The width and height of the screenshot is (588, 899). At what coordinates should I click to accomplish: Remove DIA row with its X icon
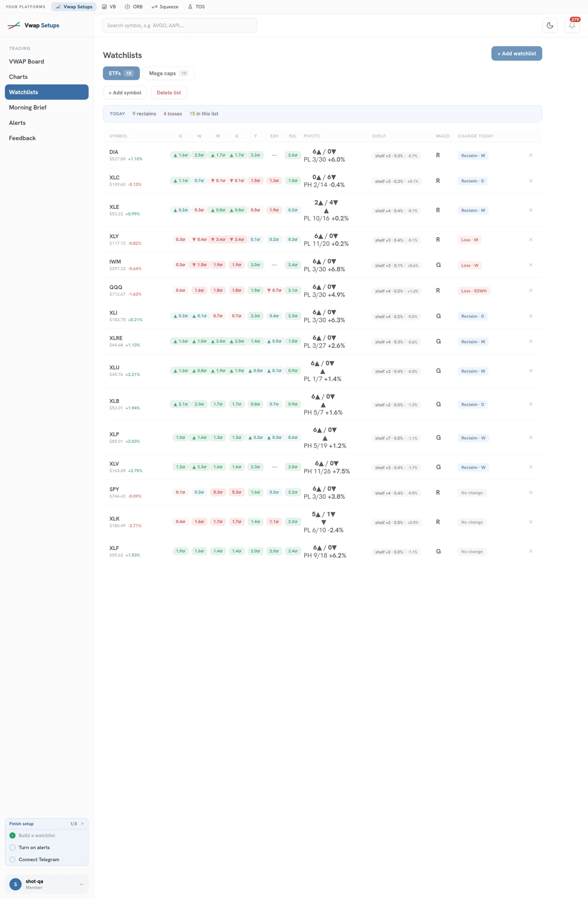tap(531, 155)
